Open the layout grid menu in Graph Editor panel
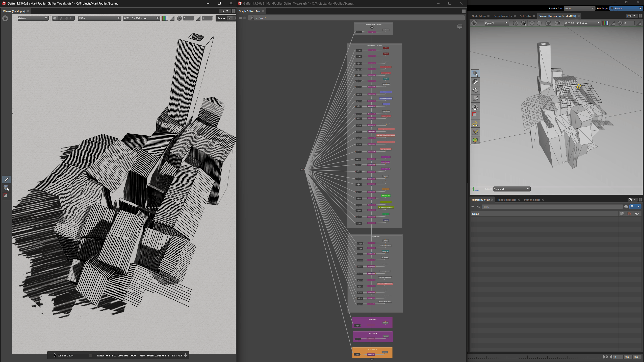This screenshot has width=644, height=362. pyautogui.click(x=464, y=11)
